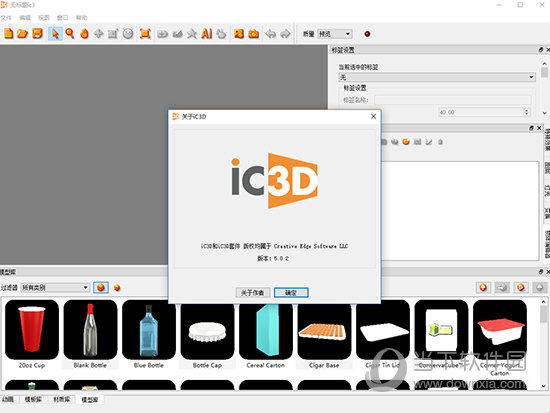Click the gray sphere icon in toolbar
The image size is (550, 413).
click(128, 34)
